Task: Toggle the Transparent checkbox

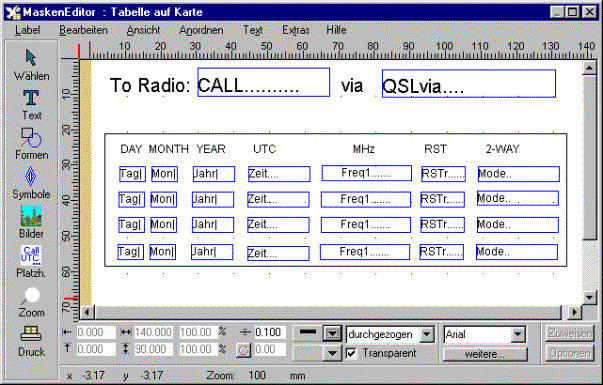Action: click(x=351, y=353)
